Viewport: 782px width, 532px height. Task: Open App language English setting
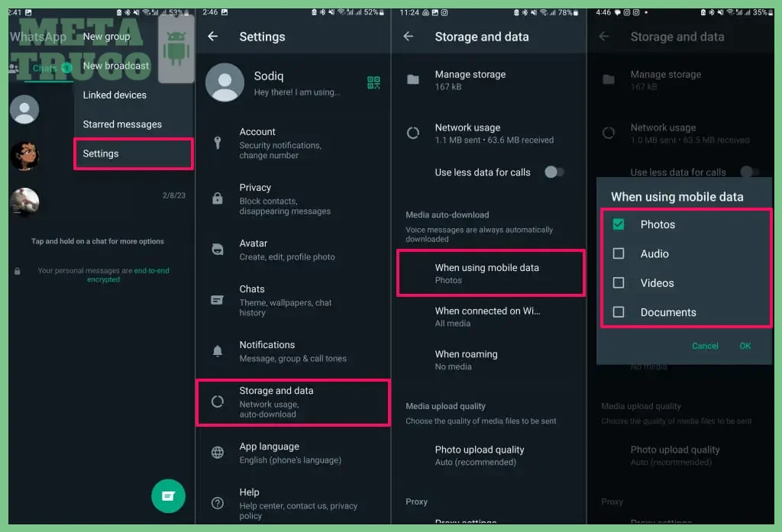[x=293, y=453]
